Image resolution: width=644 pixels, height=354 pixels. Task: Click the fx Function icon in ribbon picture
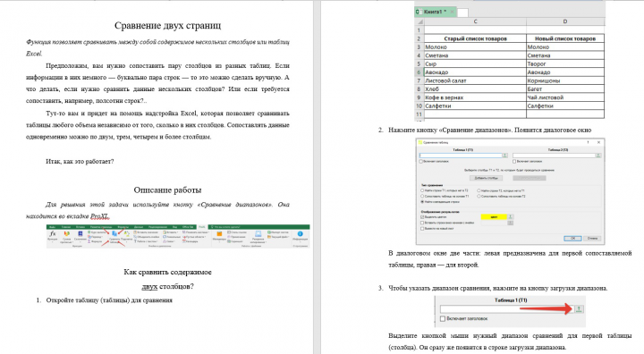[53, 233]
